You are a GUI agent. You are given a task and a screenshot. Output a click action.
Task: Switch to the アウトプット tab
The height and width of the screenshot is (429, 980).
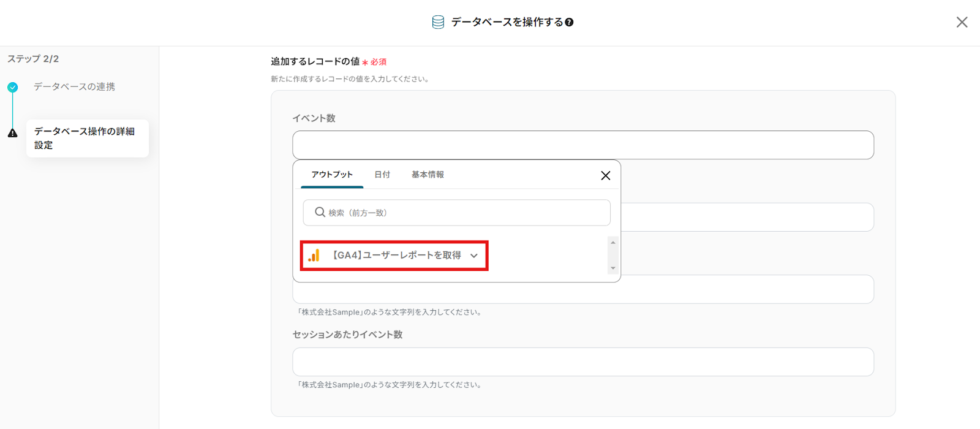point(332,175)
